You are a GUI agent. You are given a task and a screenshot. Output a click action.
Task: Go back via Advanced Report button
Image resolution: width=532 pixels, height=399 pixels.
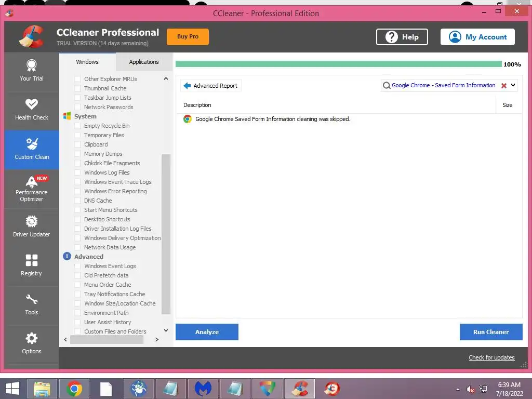pyautogui.click(x=211, y=86)
